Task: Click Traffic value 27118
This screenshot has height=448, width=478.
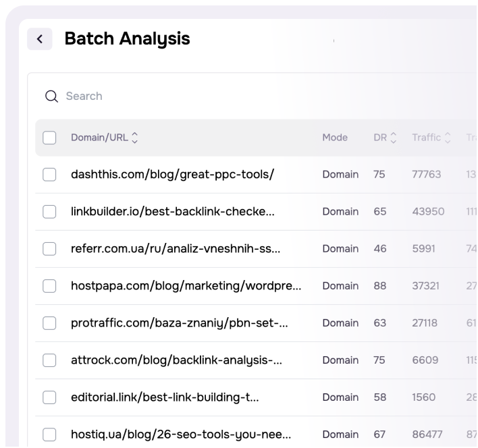Action: [425, 323]
